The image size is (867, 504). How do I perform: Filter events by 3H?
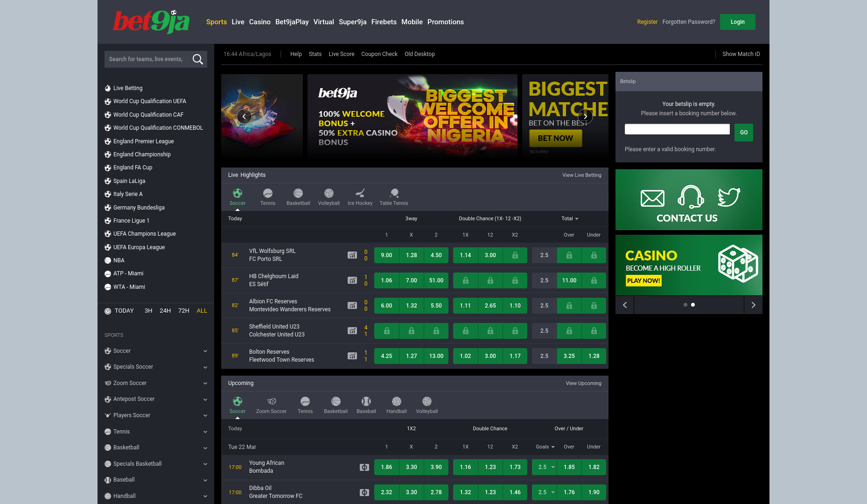(x=148, y=311)
